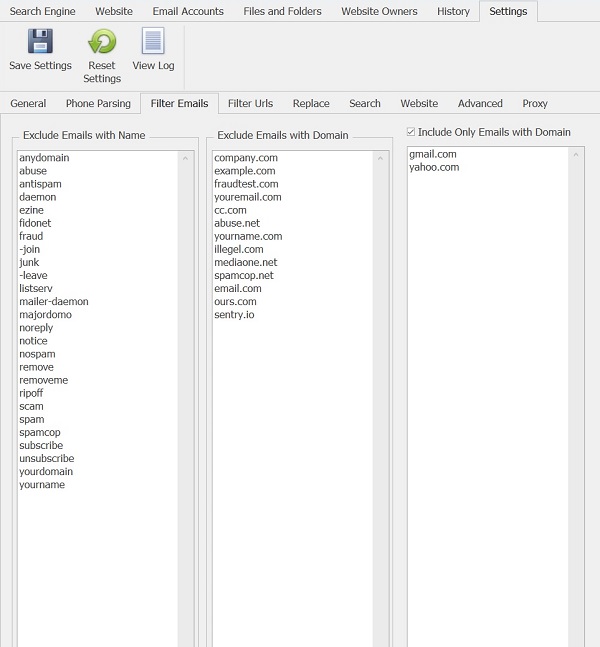Open the Advanced settings tab

point(480,103)
